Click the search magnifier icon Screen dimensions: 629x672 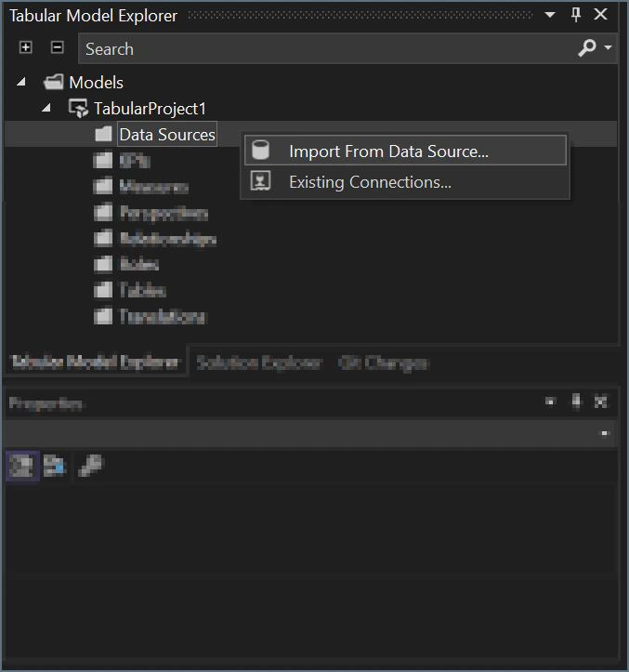[x=586, y=48]
